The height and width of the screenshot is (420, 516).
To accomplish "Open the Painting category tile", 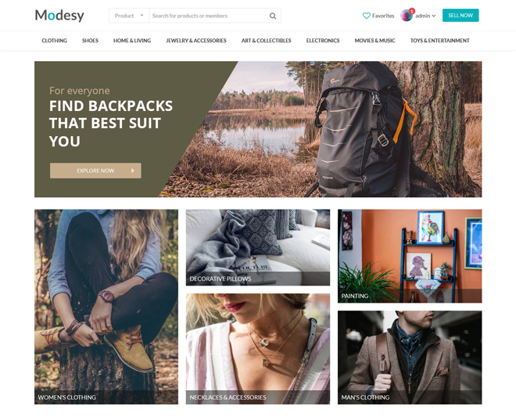I will (410, 256).
